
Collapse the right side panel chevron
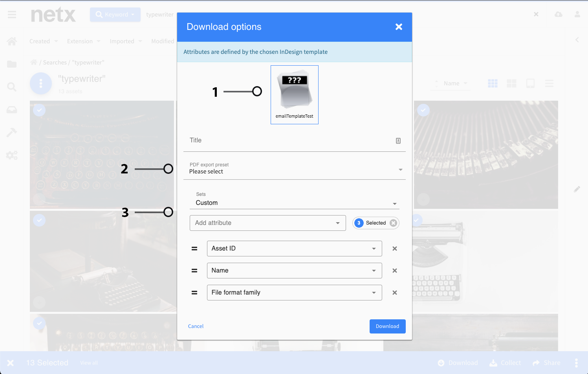(x=577, y=40)
